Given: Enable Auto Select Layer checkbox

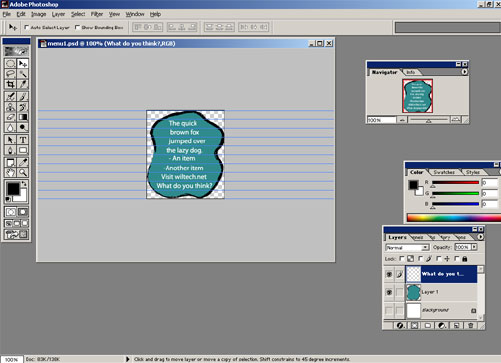Looking at the screenshot, I should [26, 27].
